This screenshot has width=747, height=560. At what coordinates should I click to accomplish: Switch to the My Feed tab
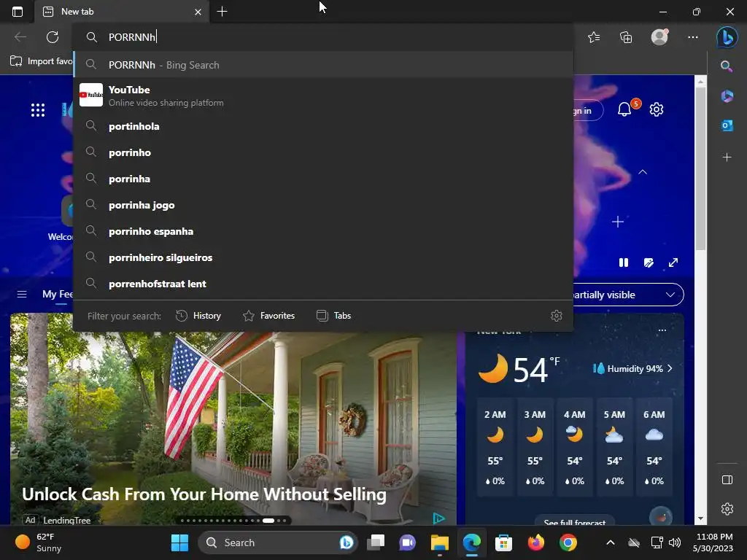point(58,295)
